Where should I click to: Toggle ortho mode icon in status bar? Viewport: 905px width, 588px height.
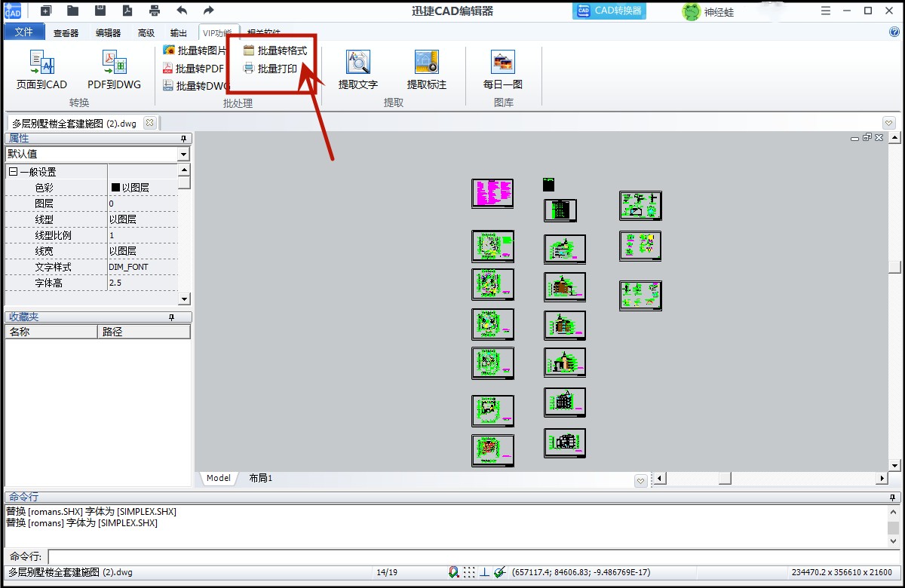tap(484, 572)
